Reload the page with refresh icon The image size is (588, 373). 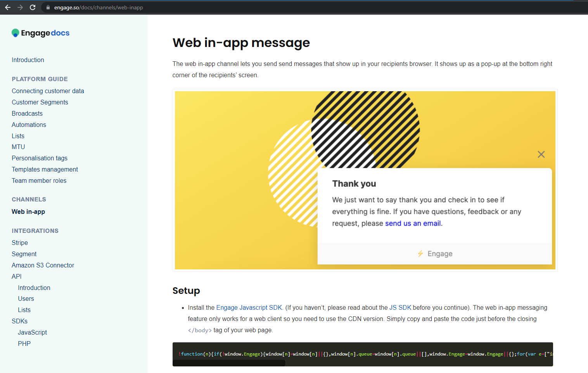click(33, 7)
